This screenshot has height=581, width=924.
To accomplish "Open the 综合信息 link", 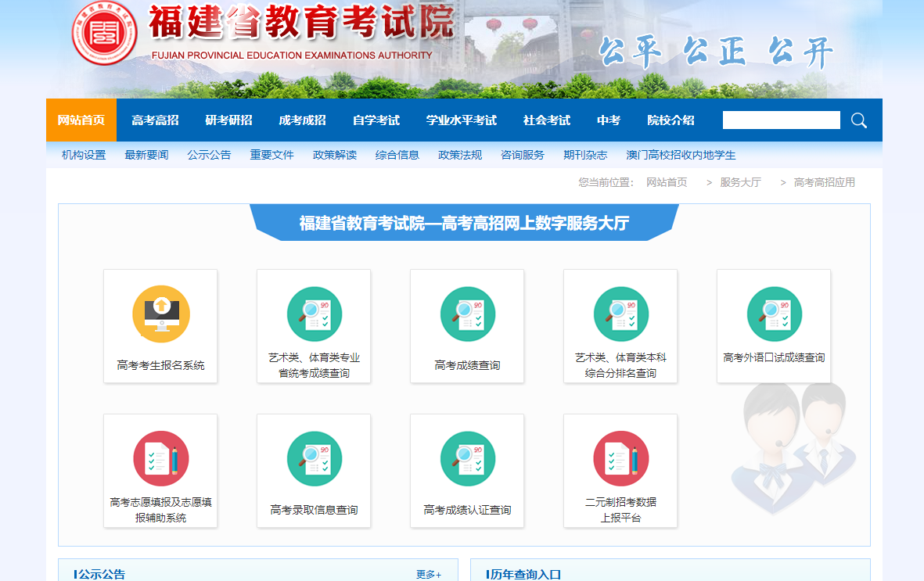I will click(397, 155).
